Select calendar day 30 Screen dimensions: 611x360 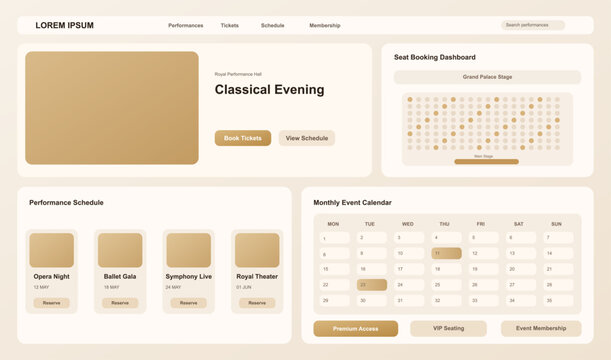tap(372, 300)
